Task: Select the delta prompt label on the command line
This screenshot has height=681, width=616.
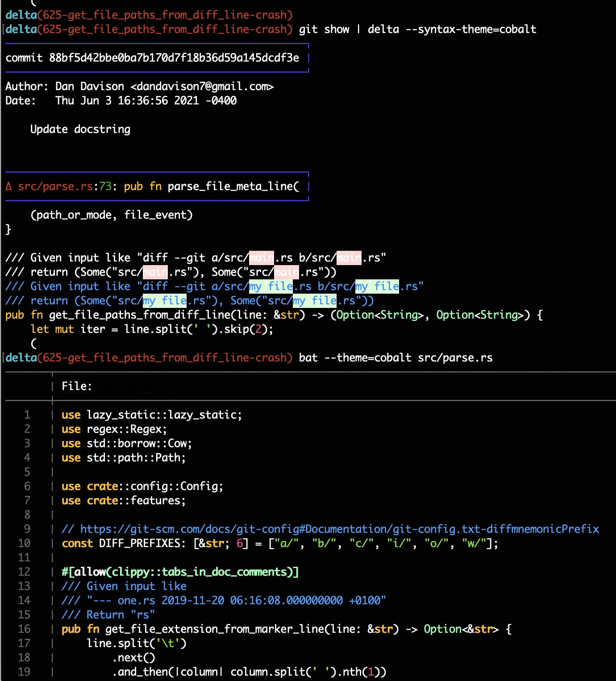Action: [21, 29]
